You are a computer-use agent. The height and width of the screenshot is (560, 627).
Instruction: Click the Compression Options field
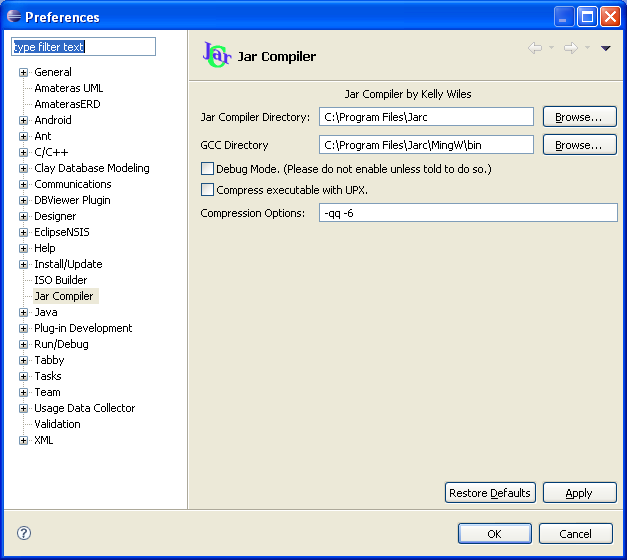tap(468, 213)
